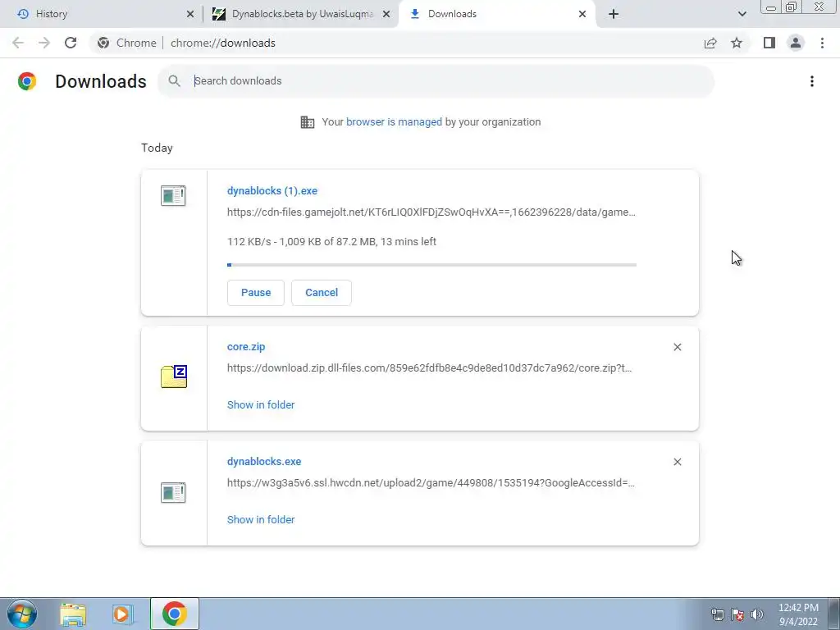The height and width of the screenshot is (630, 840).
Task: Open a new tab with the plus button
Action: click(x=614, y=15)
